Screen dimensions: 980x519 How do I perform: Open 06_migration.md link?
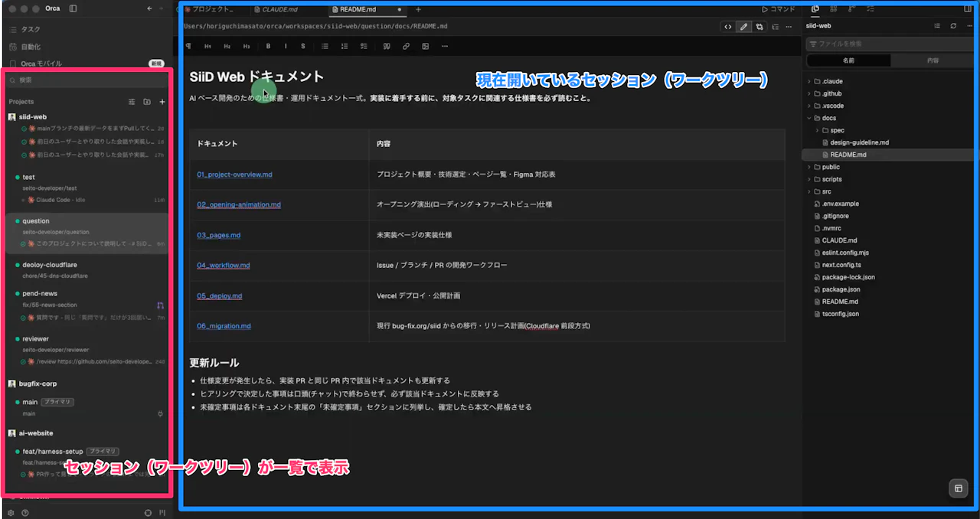click(224, 325)
